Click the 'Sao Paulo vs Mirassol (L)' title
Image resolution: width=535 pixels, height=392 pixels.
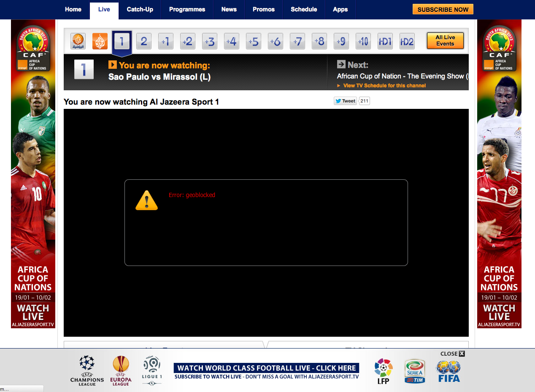coord(159,77)
